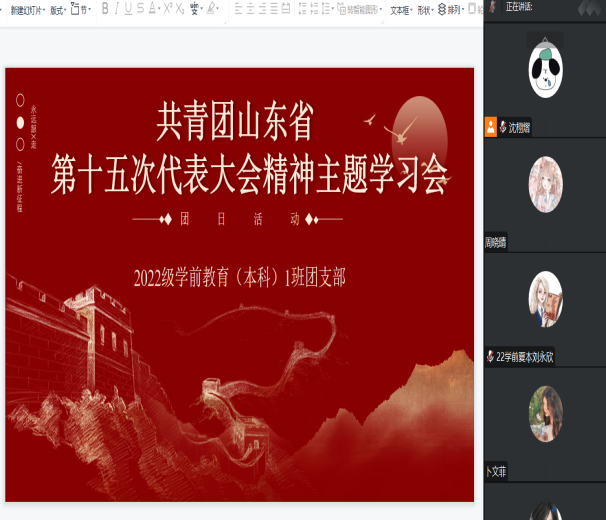Underline the selected text
606x520 pixels.
click(128, 9)
